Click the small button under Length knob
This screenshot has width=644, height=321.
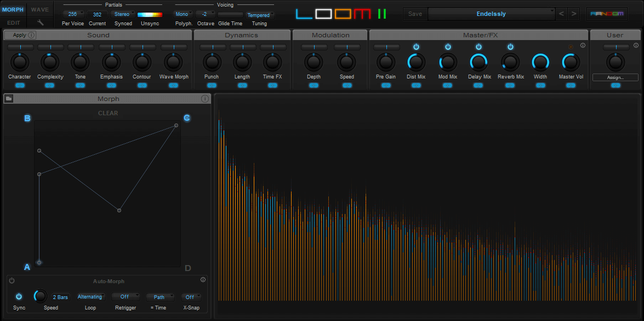242,86
